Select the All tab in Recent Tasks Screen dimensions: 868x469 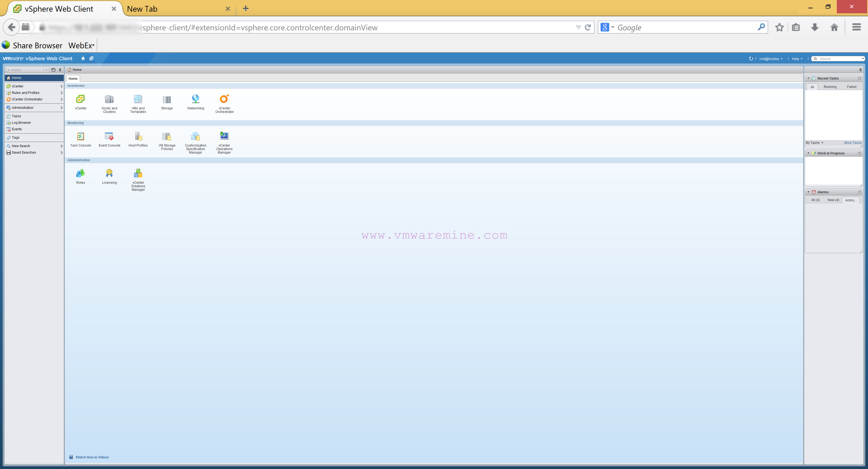click(x=812, y=87)
